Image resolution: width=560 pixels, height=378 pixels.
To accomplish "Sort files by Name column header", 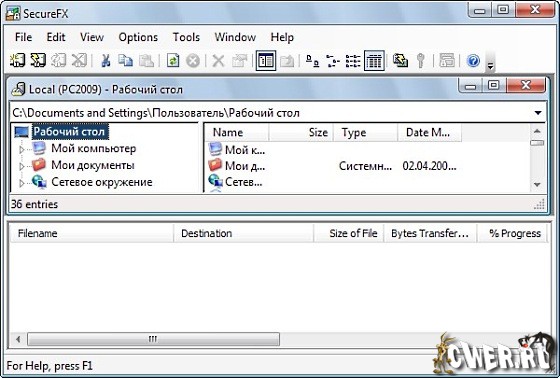I will click(x=237, y=133).
